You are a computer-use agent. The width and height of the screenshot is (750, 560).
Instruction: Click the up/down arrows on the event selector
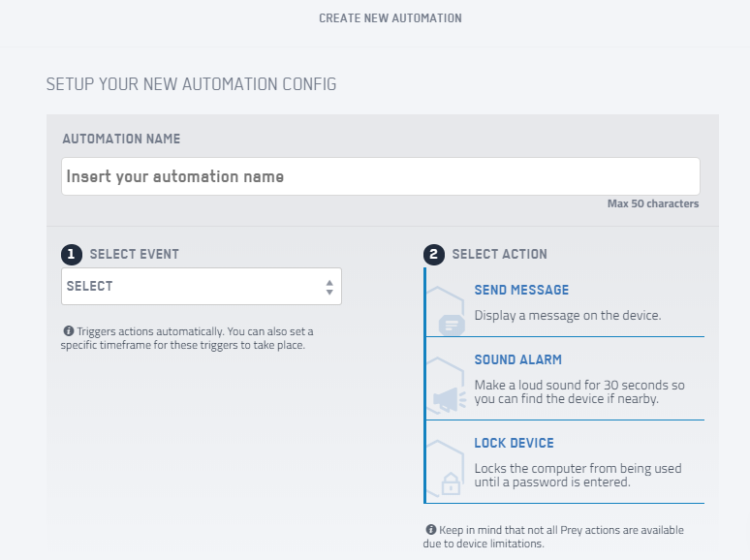(329, 287)
